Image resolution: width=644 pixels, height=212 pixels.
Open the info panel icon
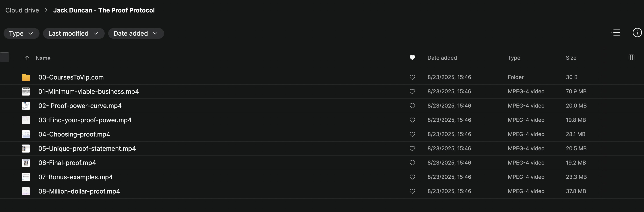pyautogui.click(x=637, y=33)
